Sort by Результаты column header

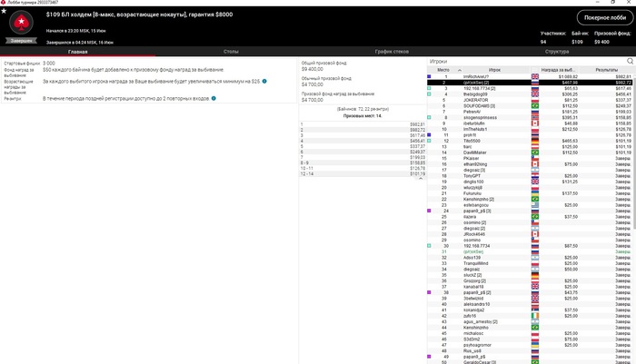coord(606,70)
